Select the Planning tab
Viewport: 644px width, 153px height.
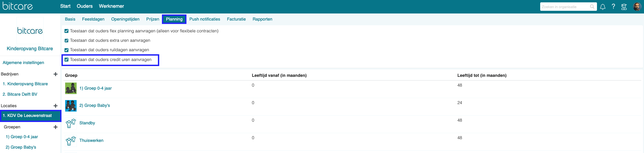(x=174, y=19)
